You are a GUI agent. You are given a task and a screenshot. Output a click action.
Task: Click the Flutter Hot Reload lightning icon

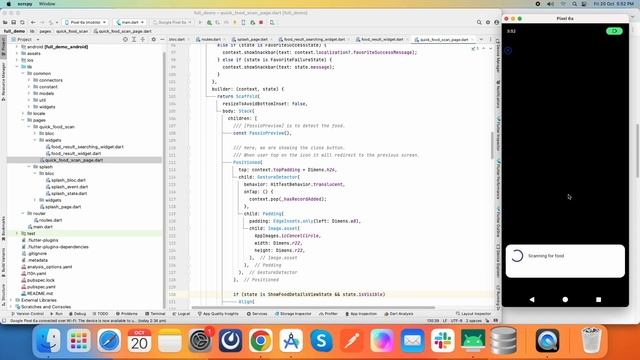click(x=235, y=22)
